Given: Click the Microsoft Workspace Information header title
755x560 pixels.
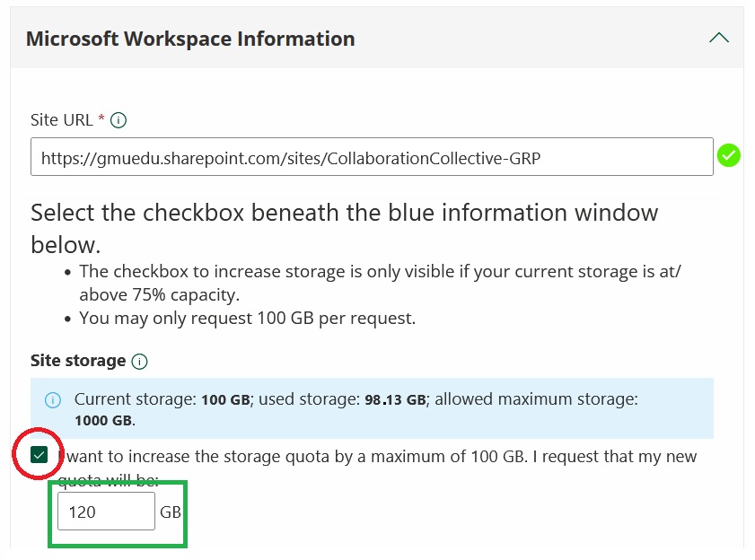Looking at the screenshot, I should [x=190, y=39].
